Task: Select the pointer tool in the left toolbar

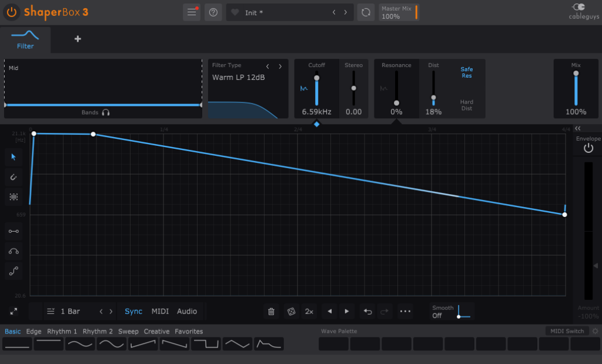Action: pos(14,156)
